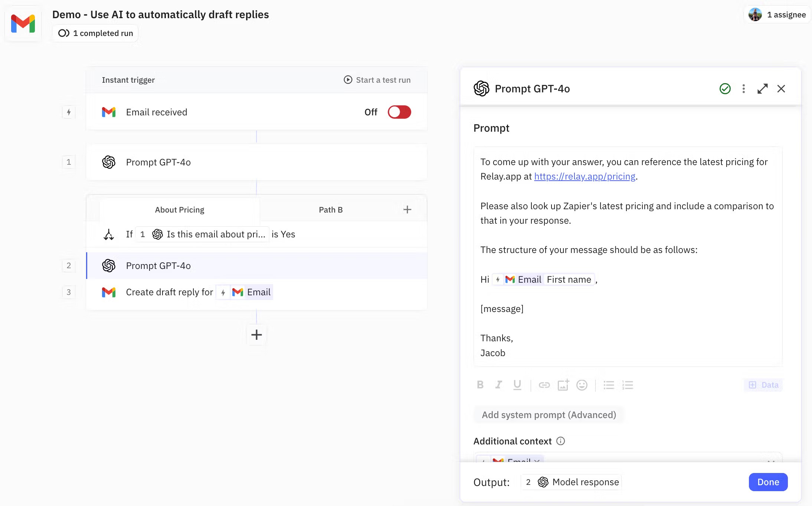Click the Done button
The width and height of the screenshot is (812, 506).
(768, 482)
